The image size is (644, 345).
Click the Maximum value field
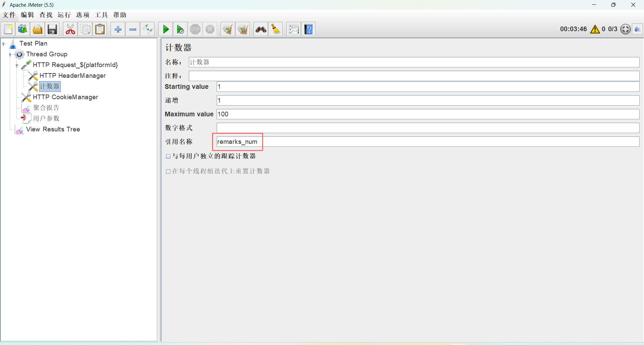click(x=428, y=114)
